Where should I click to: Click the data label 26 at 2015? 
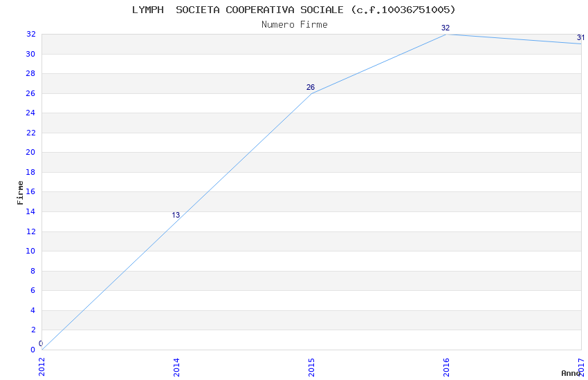click(311, 87)
